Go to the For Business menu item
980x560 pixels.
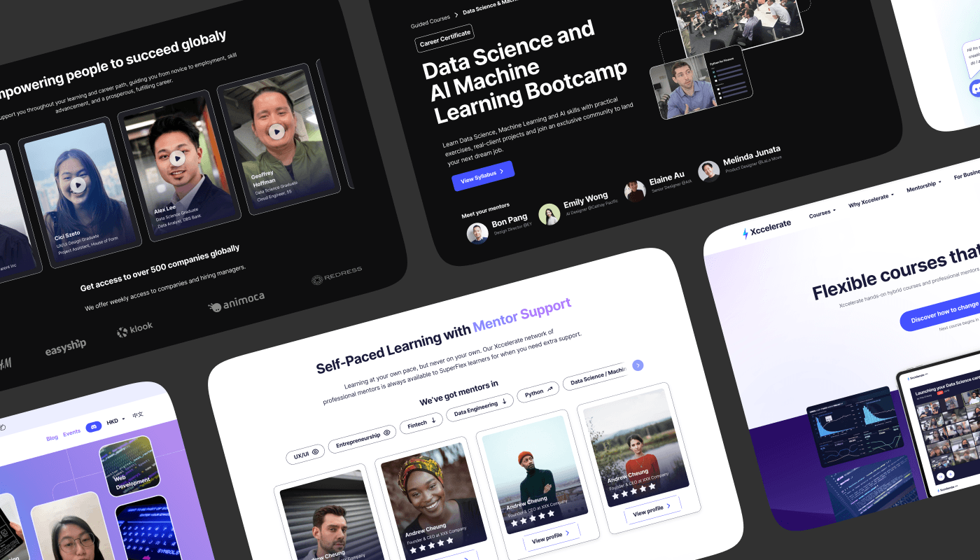tap(967, 175)
